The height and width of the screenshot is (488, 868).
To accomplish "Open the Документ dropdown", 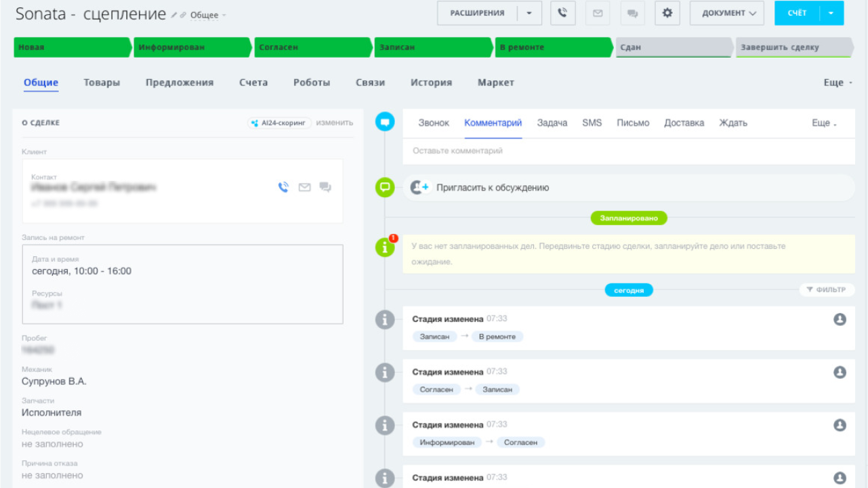I will tap(727, 13).
